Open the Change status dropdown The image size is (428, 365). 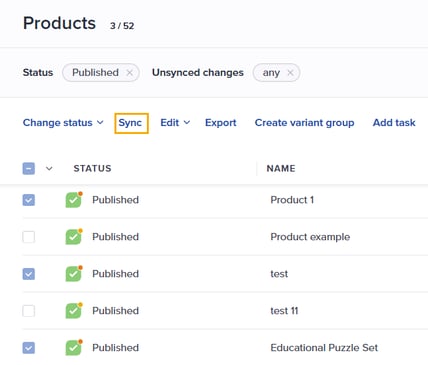63,123
